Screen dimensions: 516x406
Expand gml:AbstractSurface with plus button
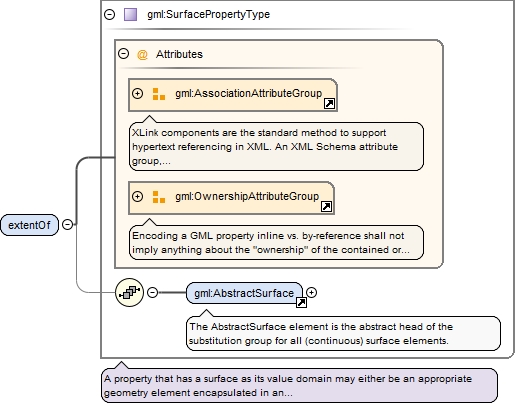pyautogui.click(x=311, y=293)
